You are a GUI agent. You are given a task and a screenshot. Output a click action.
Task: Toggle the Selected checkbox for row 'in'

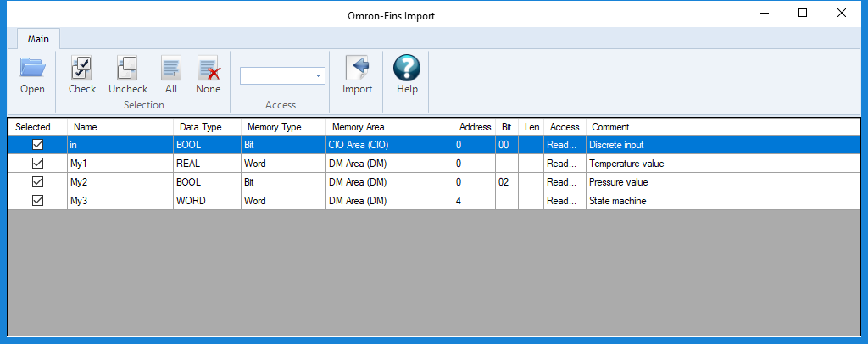click(37, 145)
